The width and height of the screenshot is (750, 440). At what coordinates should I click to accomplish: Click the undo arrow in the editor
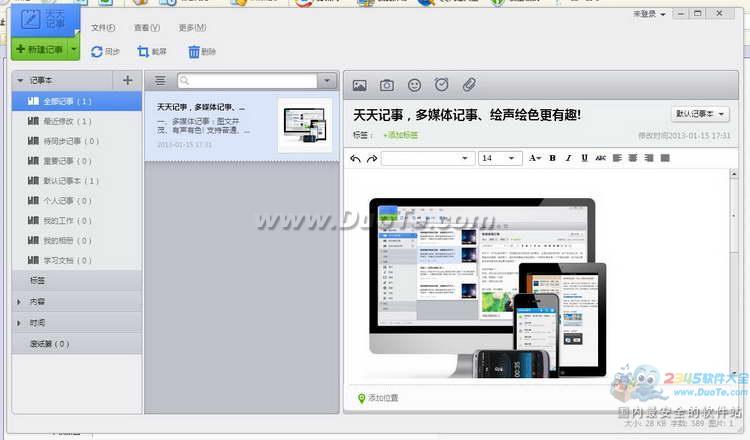coord(356,158)
